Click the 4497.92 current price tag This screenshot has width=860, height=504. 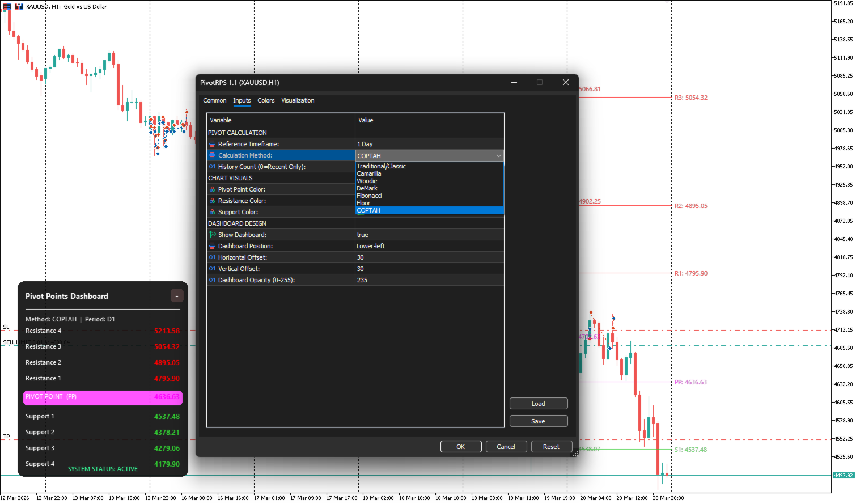[x=843, y=476]
